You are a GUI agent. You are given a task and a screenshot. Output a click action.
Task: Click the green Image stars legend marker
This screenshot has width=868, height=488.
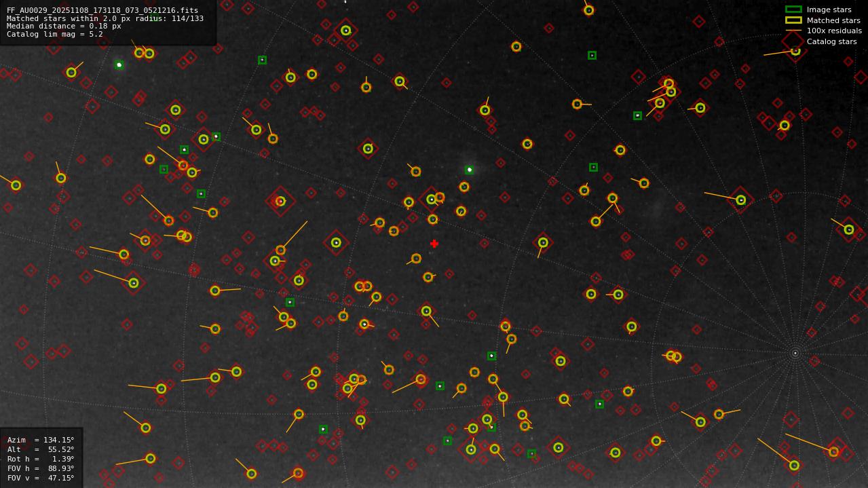click(793, 10)
